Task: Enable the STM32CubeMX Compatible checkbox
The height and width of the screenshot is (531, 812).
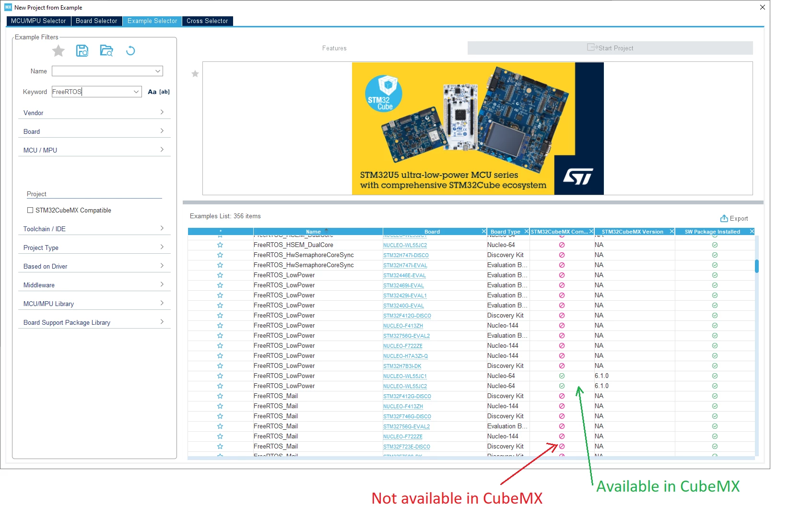Action: pos(30,210)
